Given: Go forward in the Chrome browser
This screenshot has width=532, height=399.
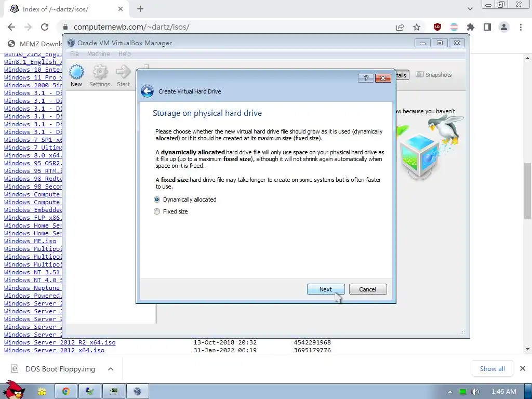Looking at the screenshot, I should [x=28, y=27].
